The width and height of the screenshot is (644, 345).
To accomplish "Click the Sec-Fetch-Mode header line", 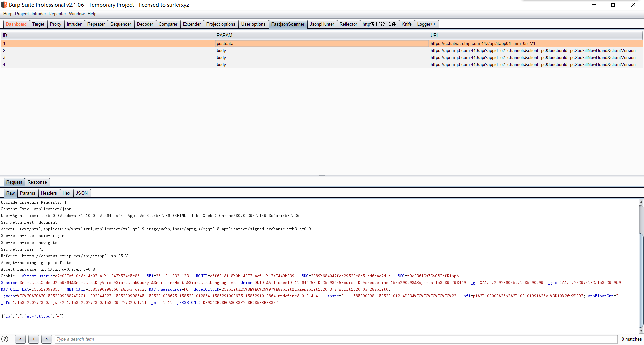I will (x=29, y=242).
